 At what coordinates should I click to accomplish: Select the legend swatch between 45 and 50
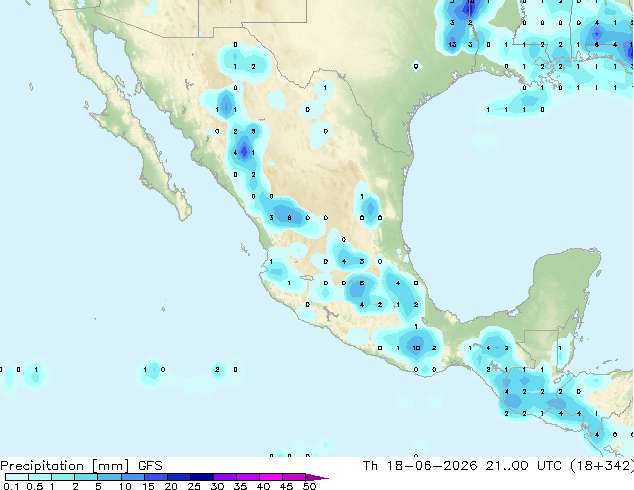[x=294, y=477]
